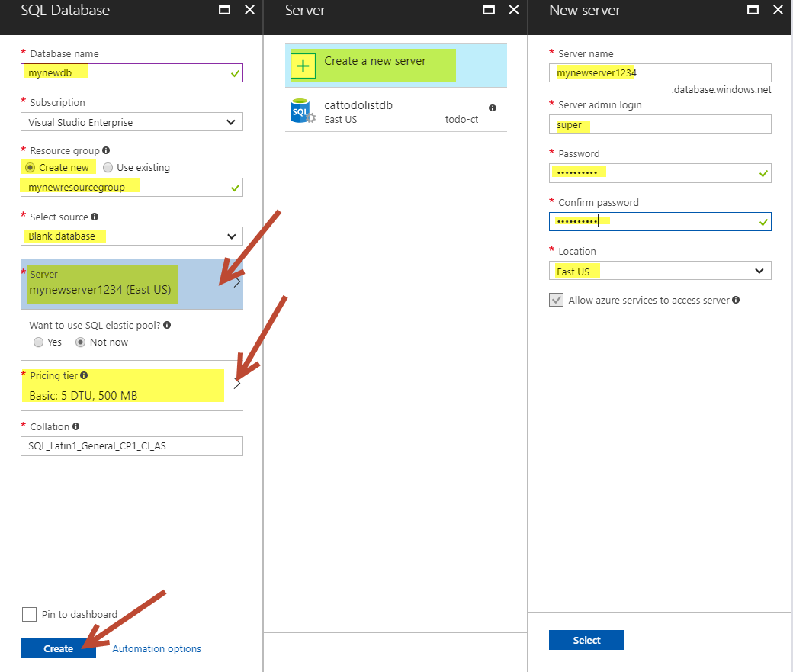Toggle Allow azure services to access server
The image size is (793, 672).
point(557,300)
